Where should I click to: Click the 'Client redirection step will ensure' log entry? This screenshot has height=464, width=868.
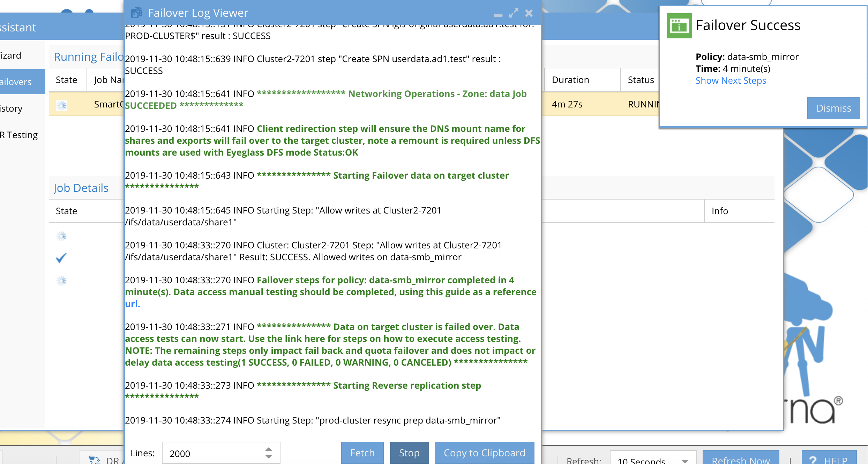click(332, 141)
